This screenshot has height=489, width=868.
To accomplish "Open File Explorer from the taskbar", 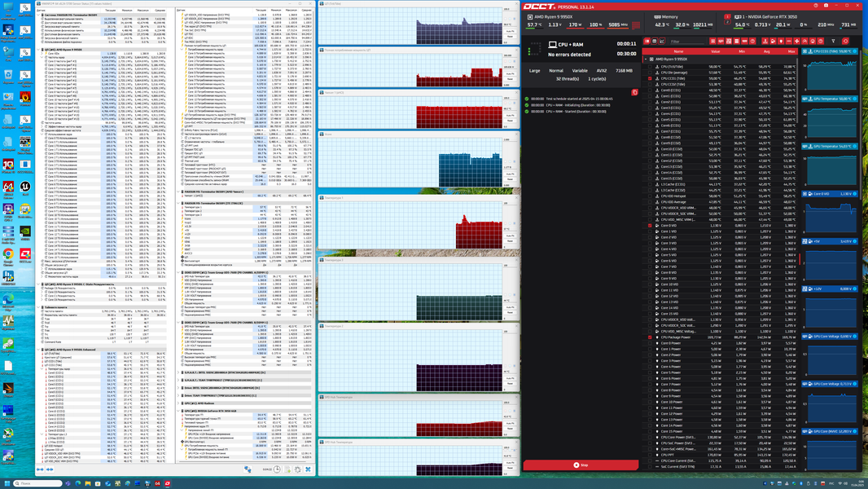I will pyautogui.click(x=88, y=483).
